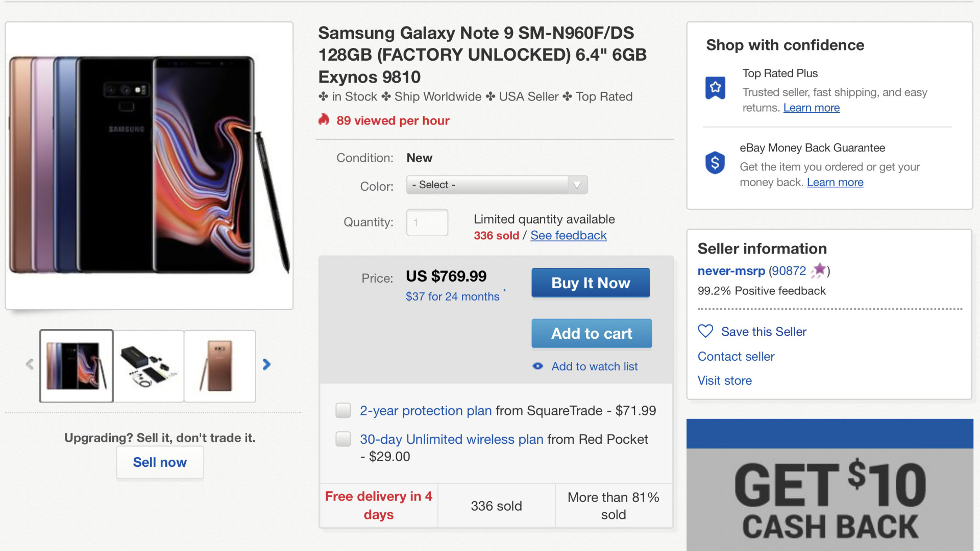
Task: Open the See feedback link
Action: 568,235
